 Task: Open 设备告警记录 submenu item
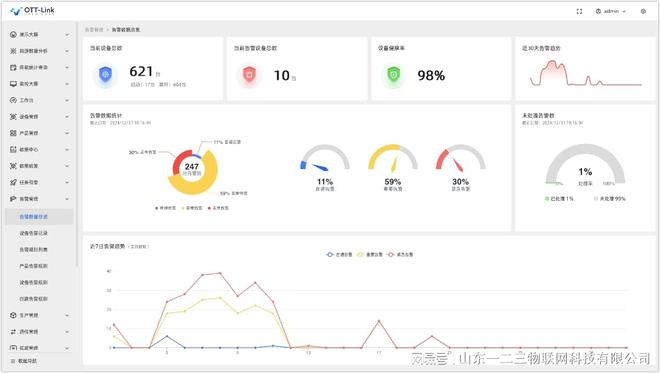[x=34, y=233]
